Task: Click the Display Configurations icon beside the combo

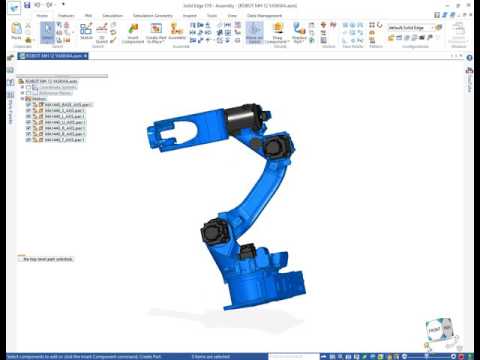Action: pos(439,27)
